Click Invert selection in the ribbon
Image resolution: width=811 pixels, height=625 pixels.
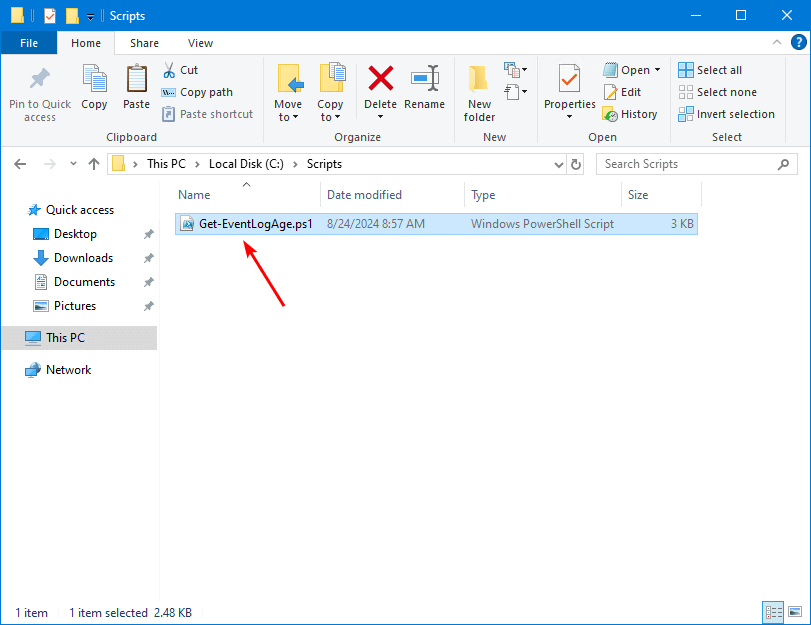[x=726, y=114]
